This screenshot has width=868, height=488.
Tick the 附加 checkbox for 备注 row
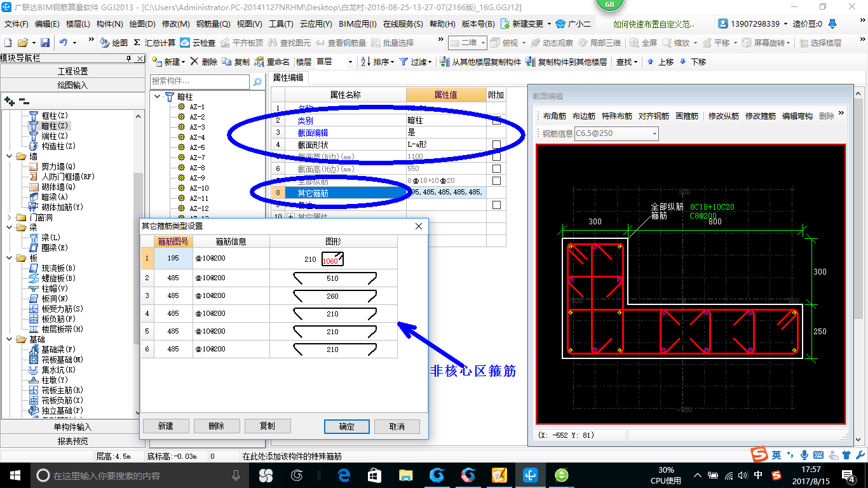(496, 205)
